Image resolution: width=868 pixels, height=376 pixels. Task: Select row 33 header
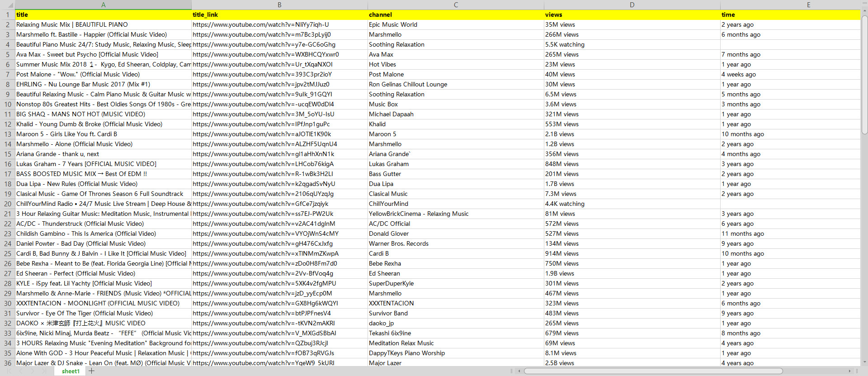(x=7, y=333)
